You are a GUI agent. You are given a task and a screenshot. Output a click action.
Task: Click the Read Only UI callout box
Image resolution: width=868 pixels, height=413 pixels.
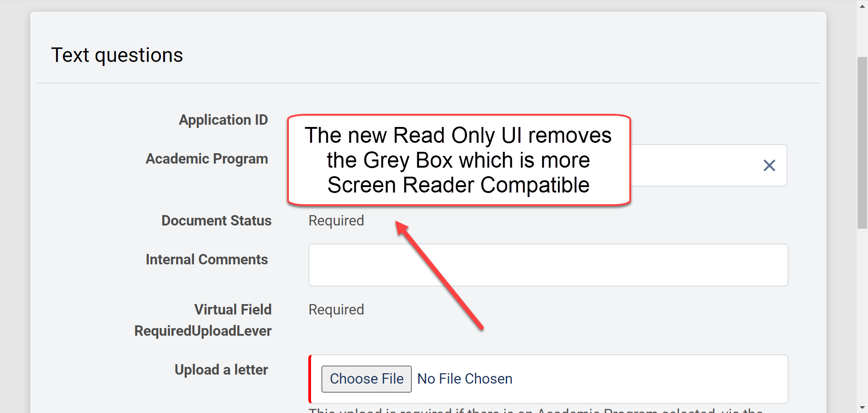[458, 160]
